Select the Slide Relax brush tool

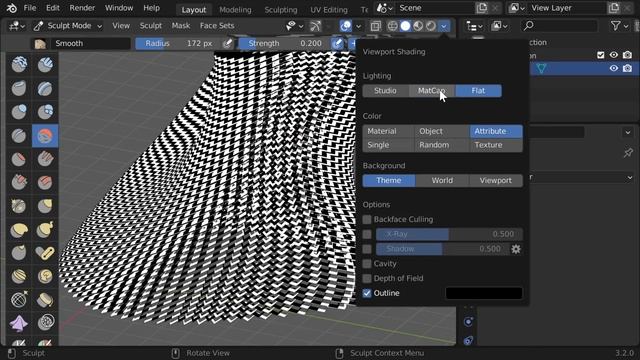pos(19,300)
